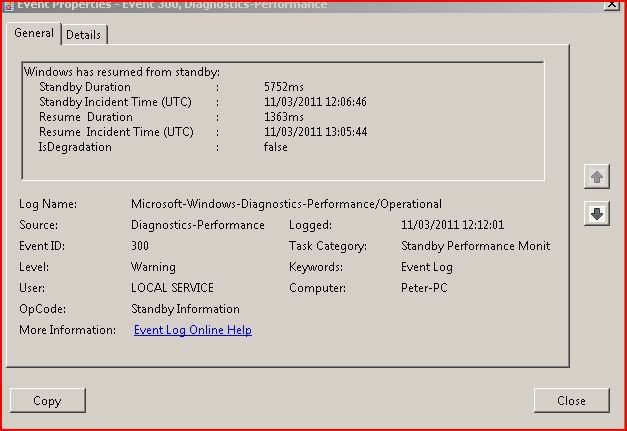Image resolution: width=627 pixels, height=431 pixels.
Task: Click the Close button
Action: (x=571, y=401)
